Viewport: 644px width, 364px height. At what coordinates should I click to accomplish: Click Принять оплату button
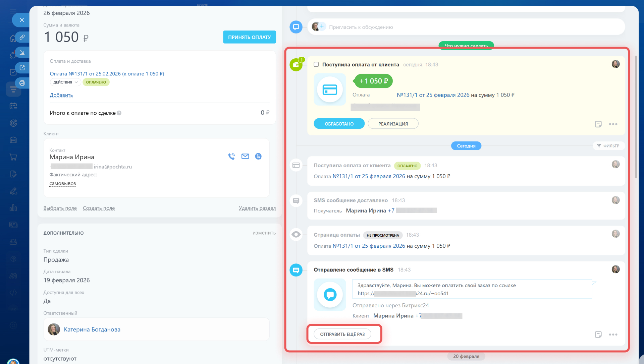click(249, 37)
